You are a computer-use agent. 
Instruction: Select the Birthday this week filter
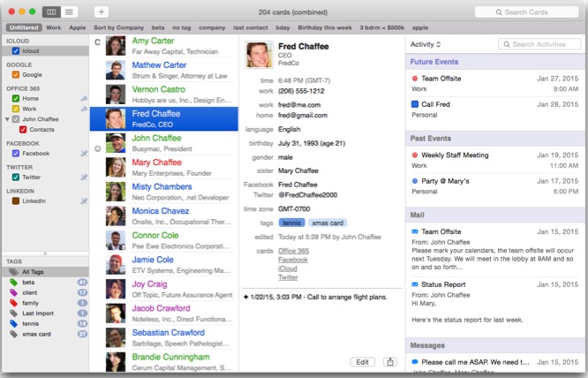(325, 27)
